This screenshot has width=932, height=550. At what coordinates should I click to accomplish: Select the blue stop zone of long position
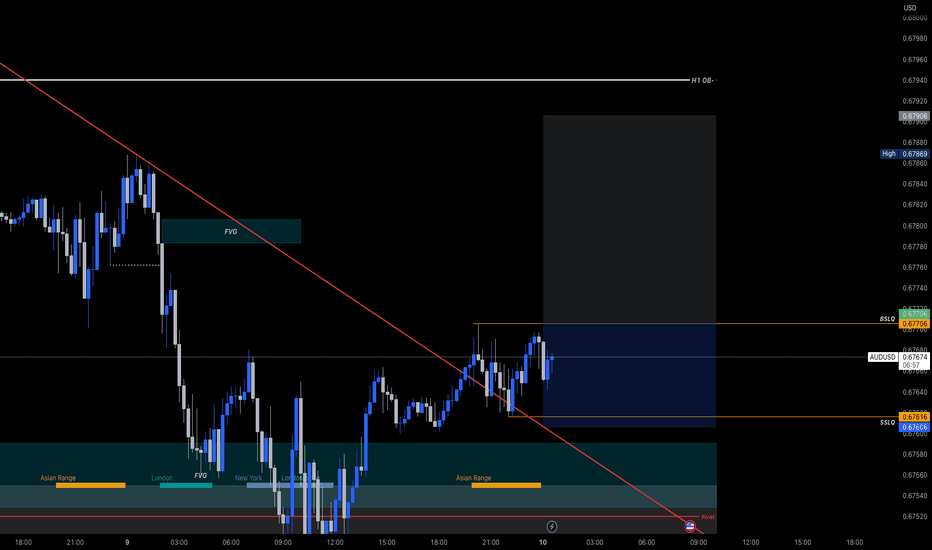pyautogui.click(x=629, y=376)
